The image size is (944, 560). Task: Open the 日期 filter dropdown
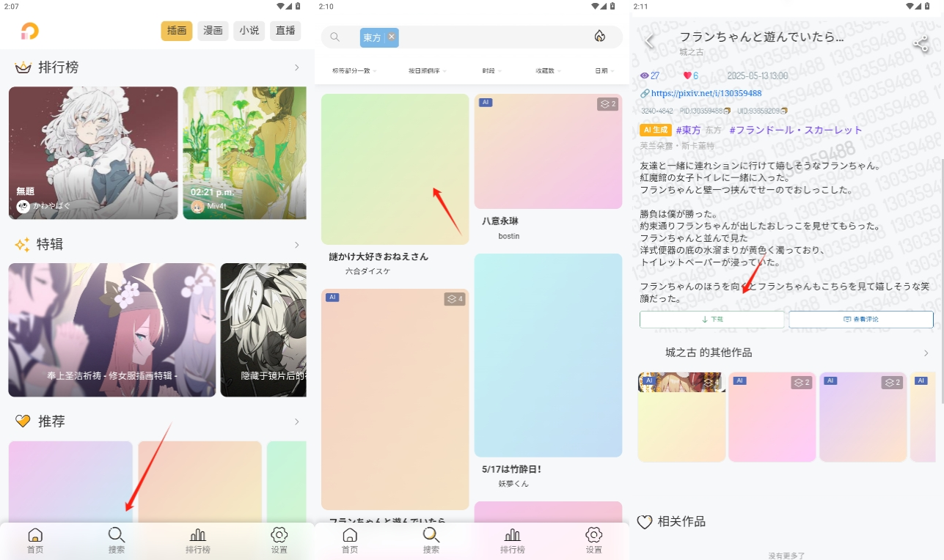point(604,71)
